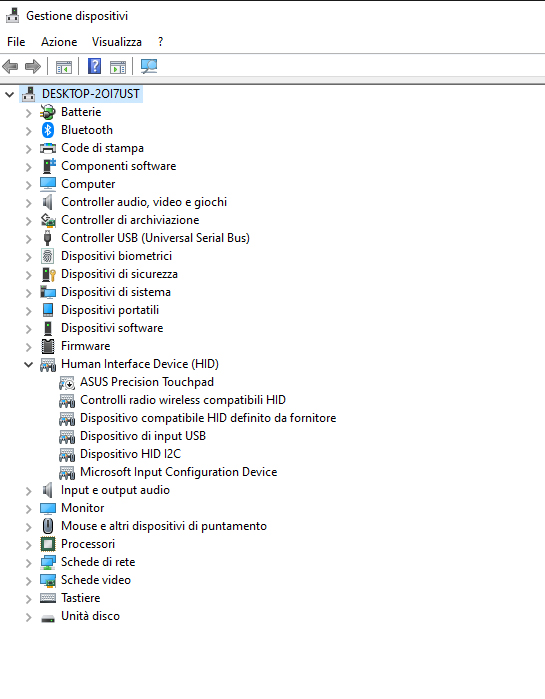Collapse the Human Interface Device (HID) category

(29, 365)
